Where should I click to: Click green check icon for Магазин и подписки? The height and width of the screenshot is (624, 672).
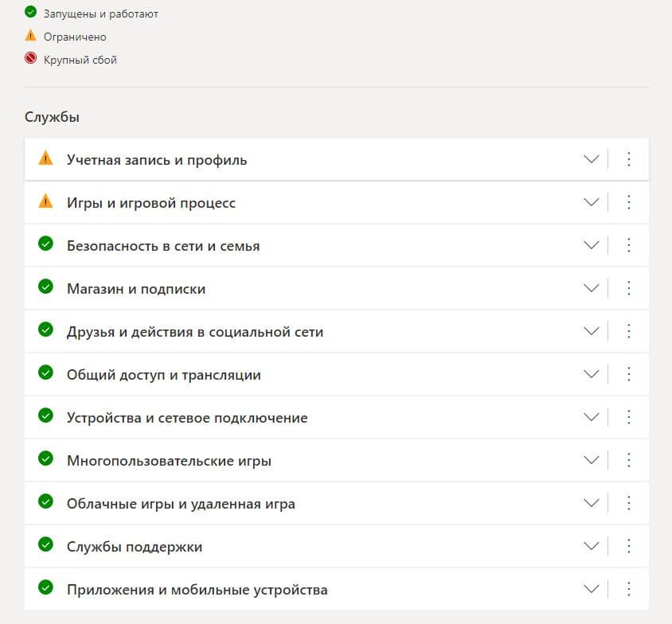45,287
